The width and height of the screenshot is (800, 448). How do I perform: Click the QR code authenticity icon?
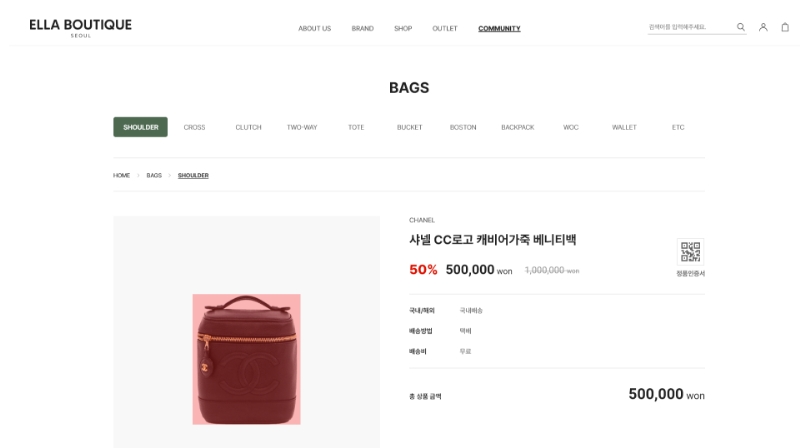(x=690, y=252)
